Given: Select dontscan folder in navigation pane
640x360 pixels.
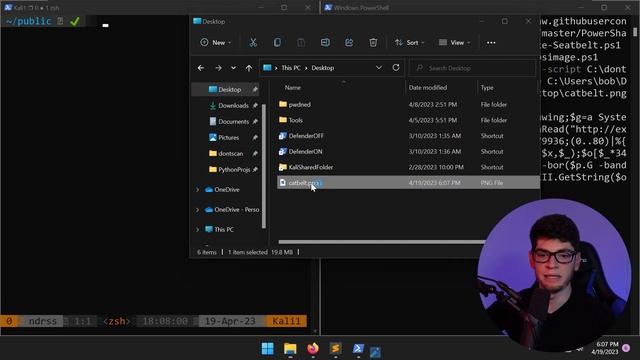Looking at the screenshot, I should coord(231,153).
